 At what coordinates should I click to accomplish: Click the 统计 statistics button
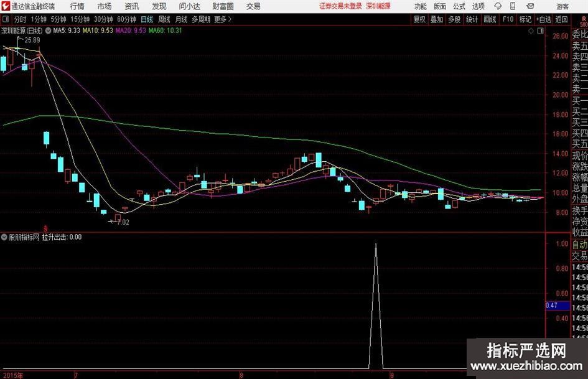coord(472,19)
